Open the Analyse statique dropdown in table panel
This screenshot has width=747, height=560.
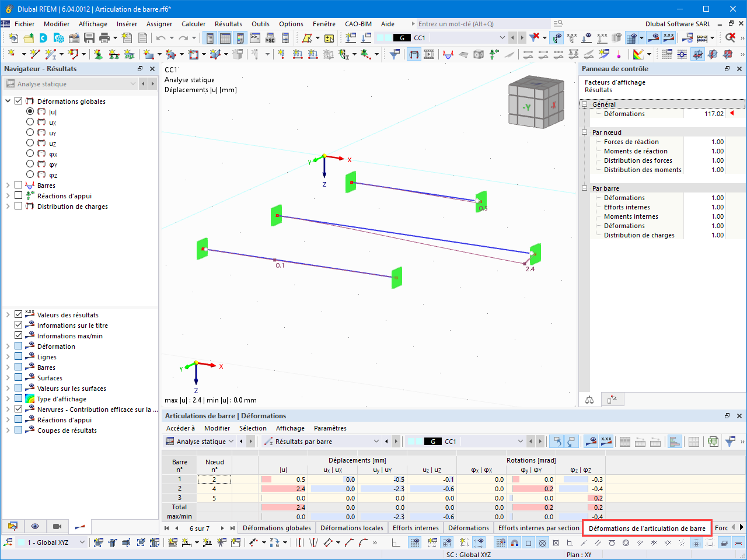[x=231, y=442]
